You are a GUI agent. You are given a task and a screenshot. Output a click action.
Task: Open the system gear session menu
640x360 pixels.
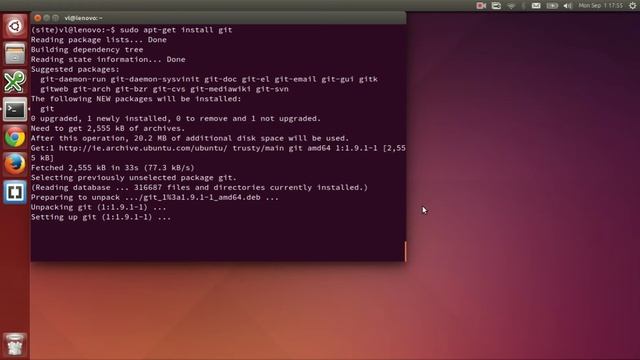click(x=633, y=6)
